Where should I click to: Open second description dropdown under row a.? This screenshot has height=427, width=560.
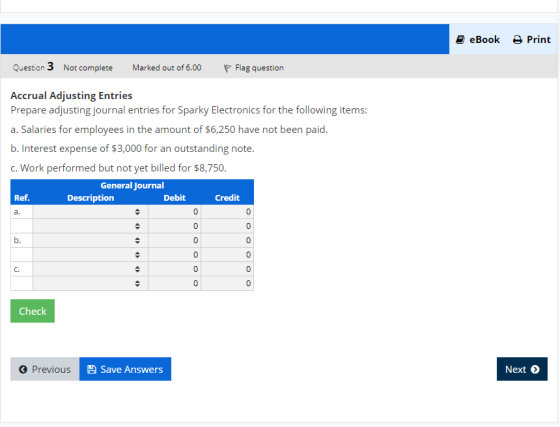(90, 226)
